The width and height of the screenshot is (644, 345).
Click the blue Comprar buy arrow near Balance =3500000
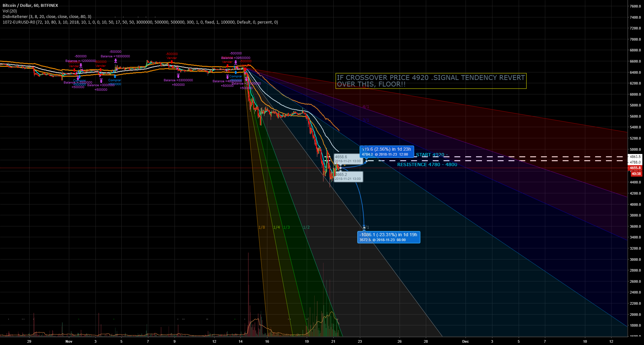[79, 77]
